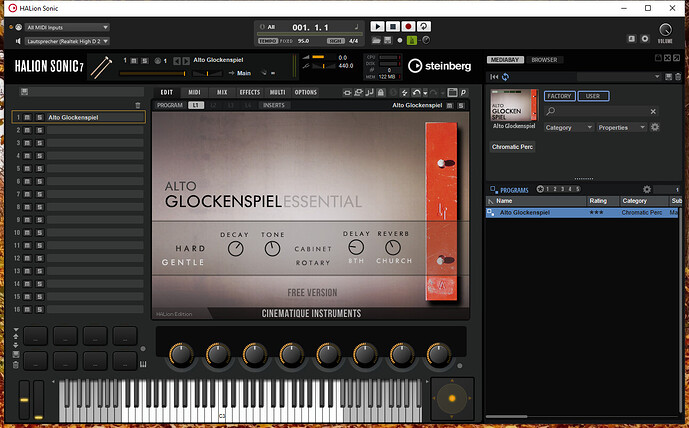Toggle the transport Loop button

424,26
